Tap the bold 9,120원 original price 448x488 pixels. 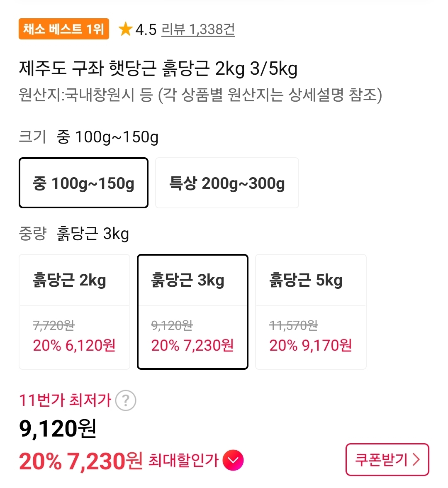tap(58, 429)
